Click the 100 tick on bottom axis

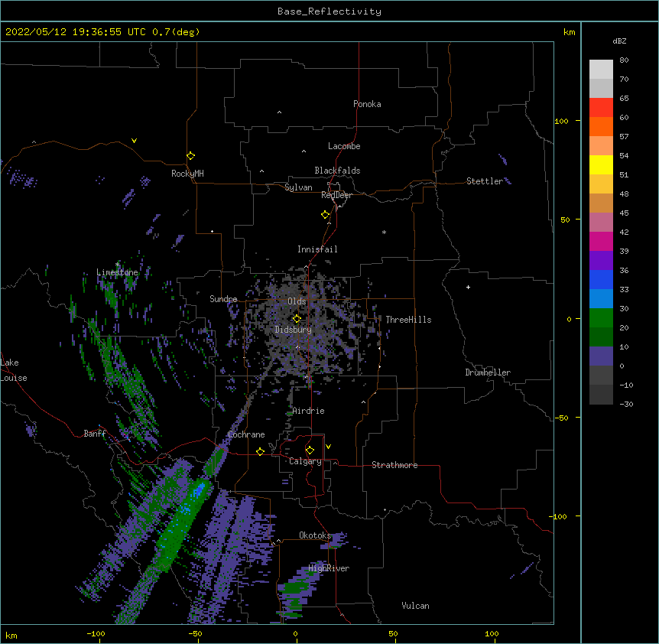click(x=492, y=633)
